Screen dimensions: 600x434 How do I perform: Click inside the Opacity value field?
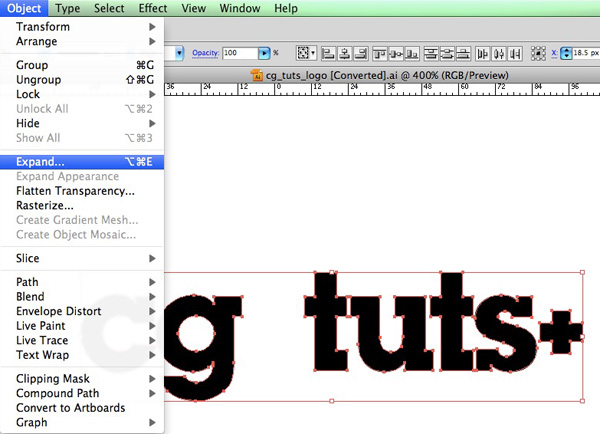pyautogui.click(x=240, y=53)
